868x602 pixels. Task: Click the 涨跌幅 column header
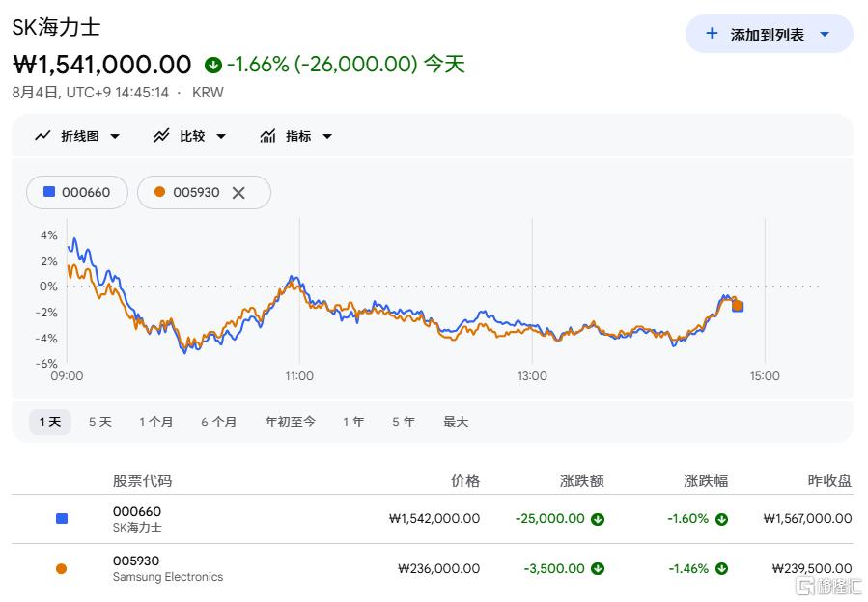tap(706, 480)
